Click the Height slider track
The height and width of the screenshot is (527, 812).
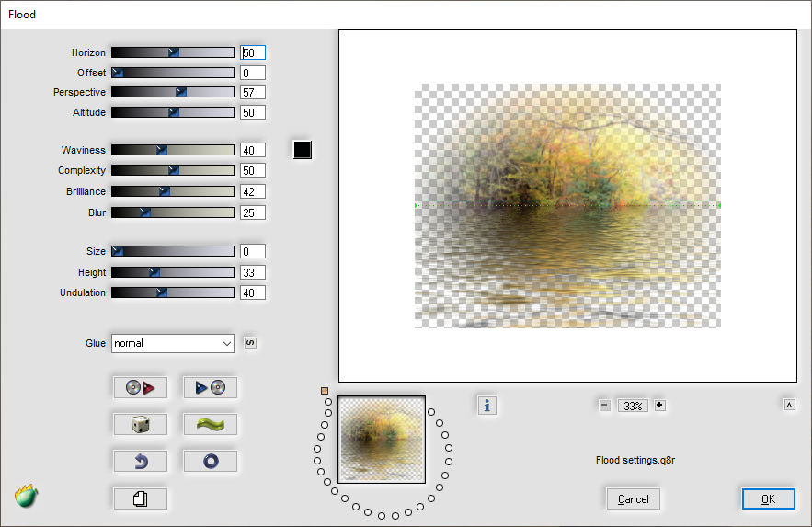tap(173, 272)
